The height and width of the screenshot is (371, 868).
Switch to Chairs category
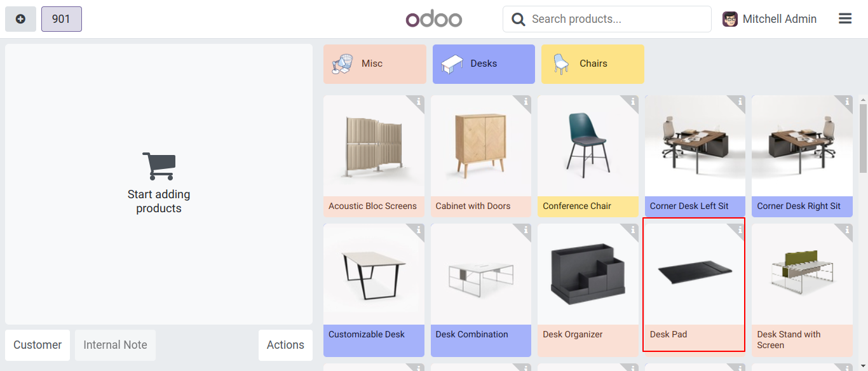(x=592, y=64)
